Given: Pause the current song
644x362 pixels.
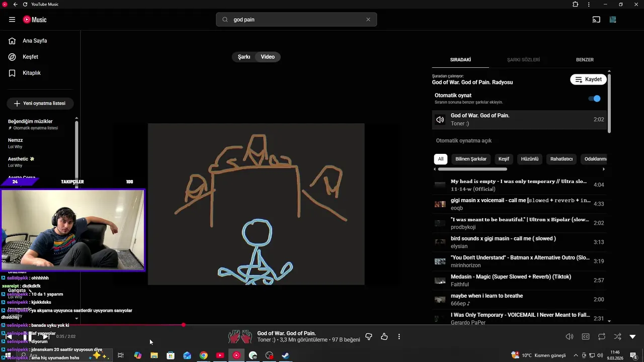Looking at the screenshot, I should pos(27,337).
